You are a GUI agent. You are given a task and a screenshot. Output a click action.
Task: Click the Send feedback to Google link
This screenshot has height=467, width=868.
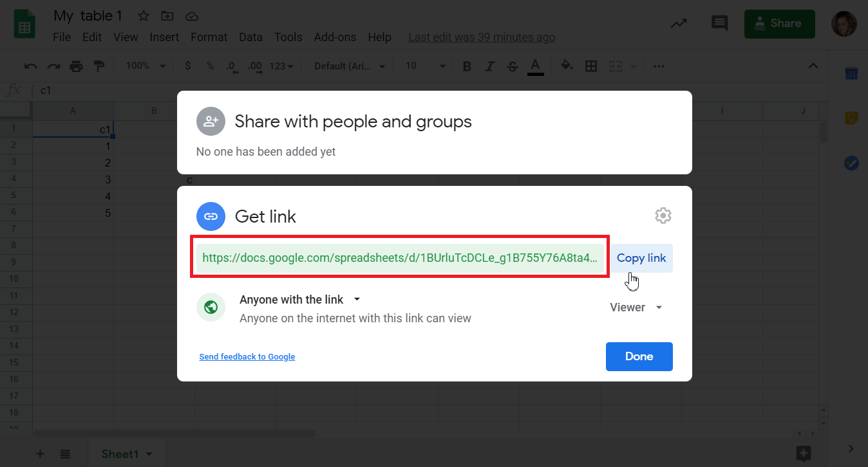pos(247,357)
